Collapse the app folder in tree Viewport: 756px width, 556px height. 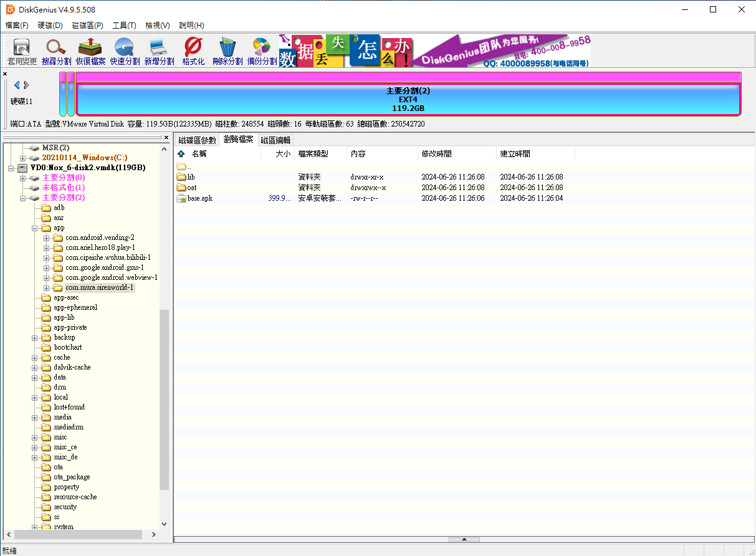(35, 228)
